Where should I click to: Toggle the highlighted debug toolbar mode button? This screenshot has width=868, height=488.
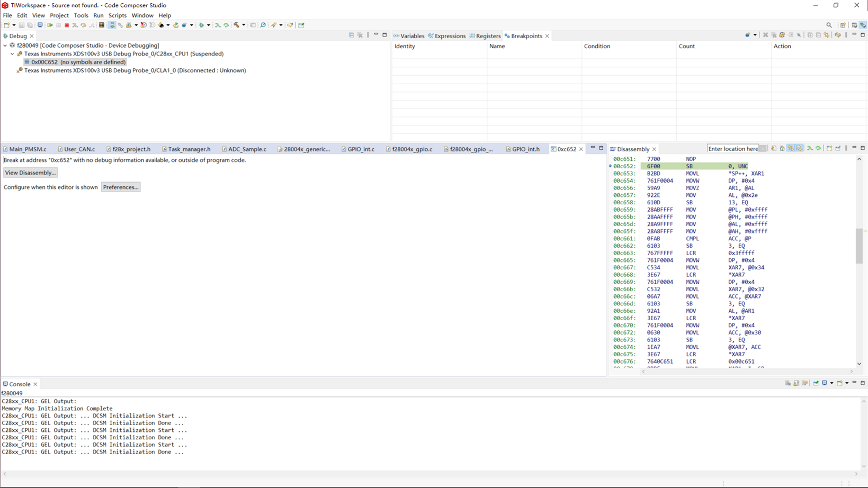[x=112, y=25]
